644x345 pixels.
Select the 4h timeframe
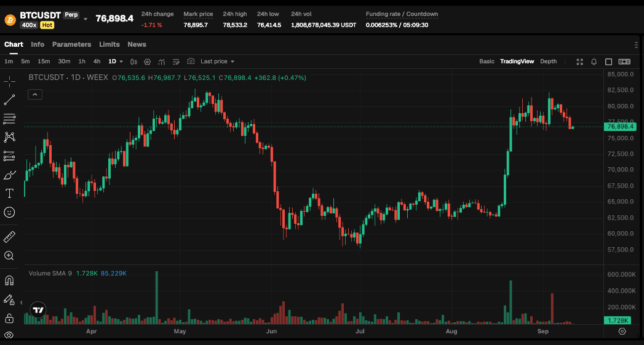coord(97,61)
